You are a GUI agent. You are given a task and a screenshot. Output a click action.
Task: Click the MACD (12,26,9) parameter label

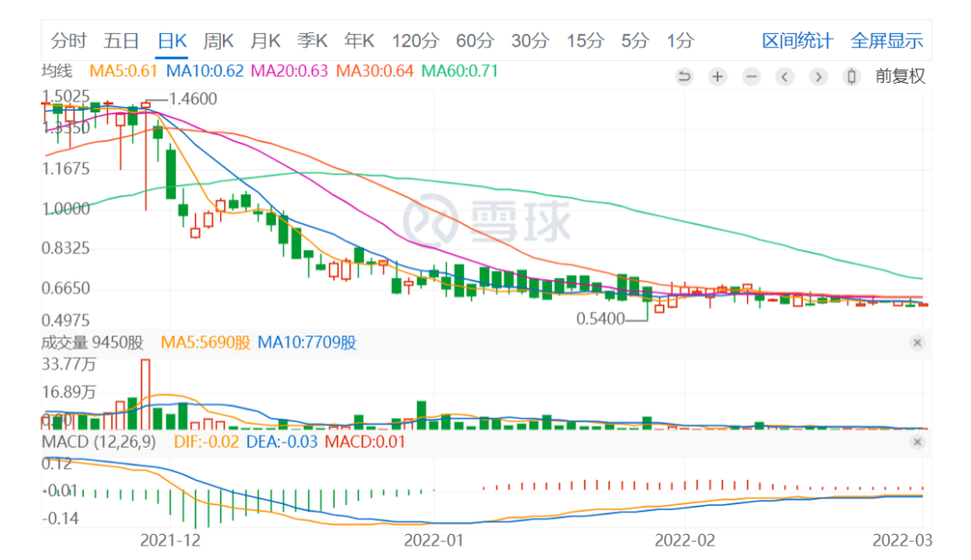[x=98, y=441]
